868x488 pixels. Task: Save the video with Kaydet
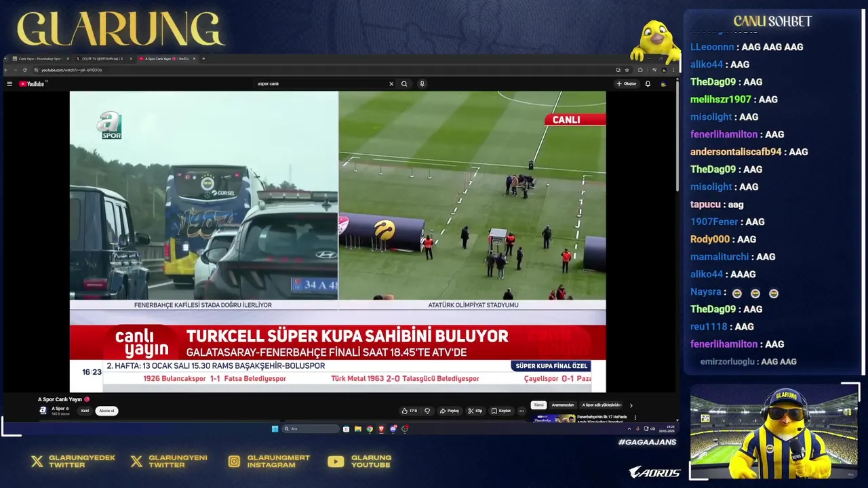pyautogui.click(x=502, y=411)
